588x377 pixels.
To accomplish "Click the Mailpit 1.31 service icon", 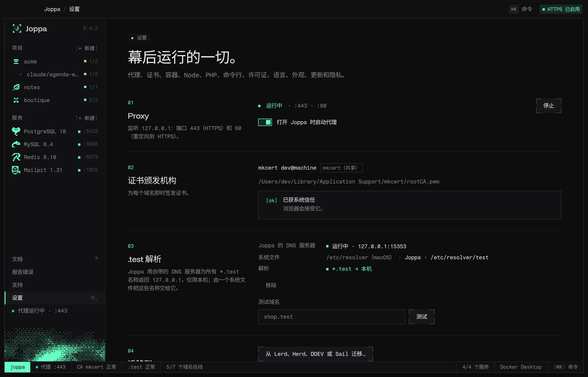I will click(16, 170).
